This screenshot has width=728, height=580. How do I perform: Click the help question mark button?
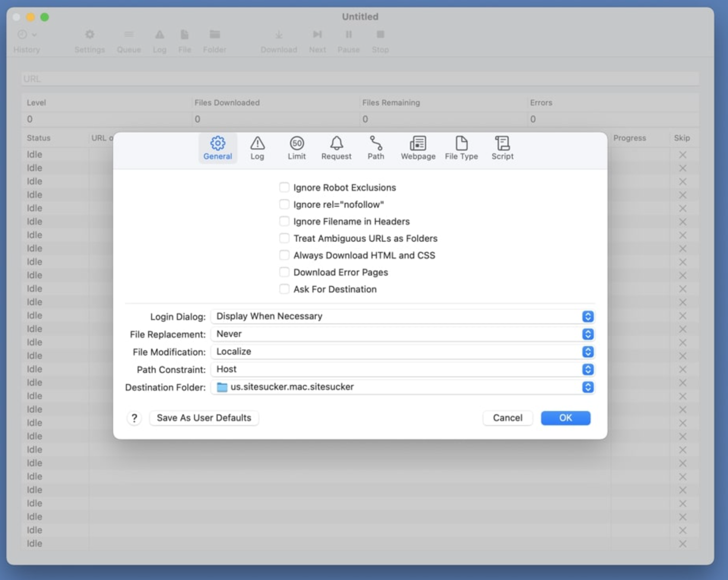click(x=135, y=418)
